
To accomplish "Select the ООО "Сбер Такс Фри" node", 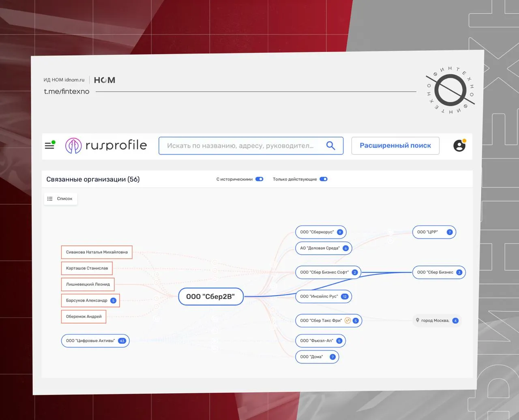I will tap(328, 321).
